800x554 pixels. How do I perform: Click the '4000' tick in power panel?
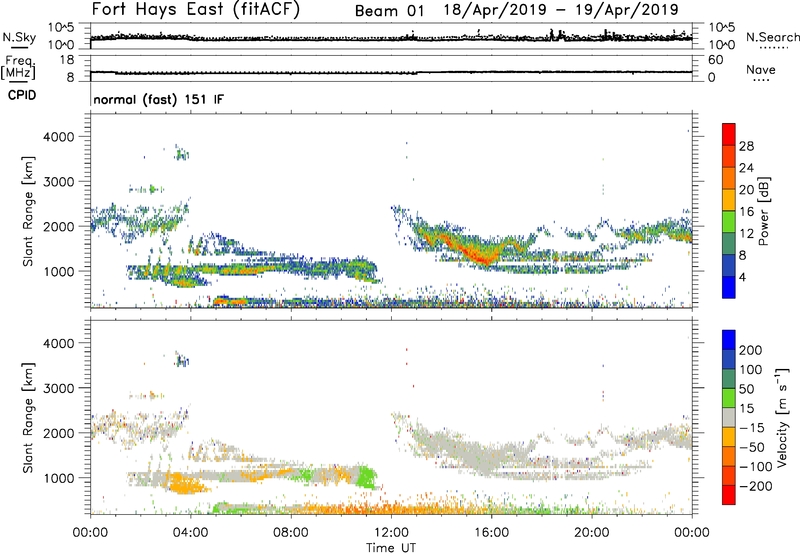point(58,137)
